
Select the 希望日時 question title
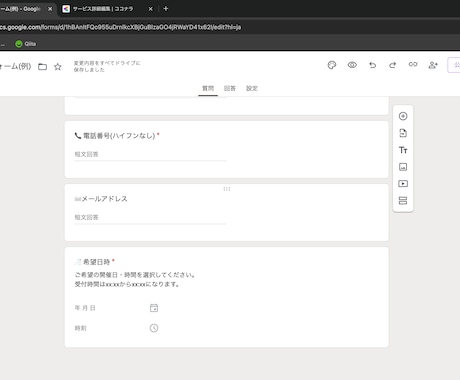[x=92, y=262]
